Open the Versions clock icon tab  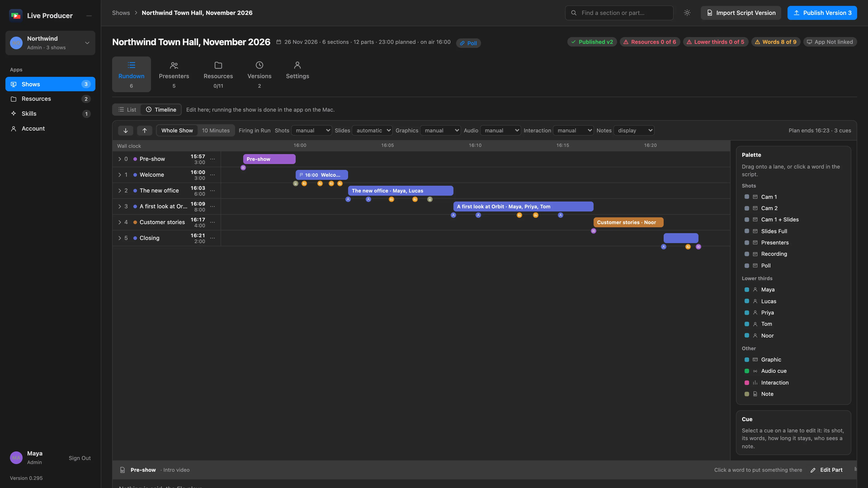coord(259,65)
